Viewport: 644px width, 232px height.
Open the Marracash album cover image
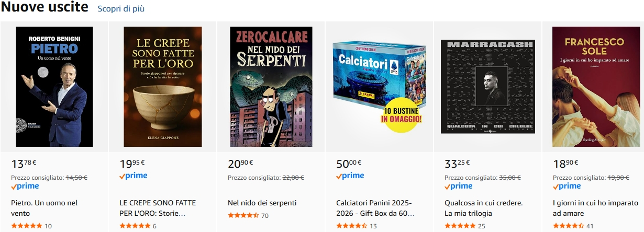point(487,87)
